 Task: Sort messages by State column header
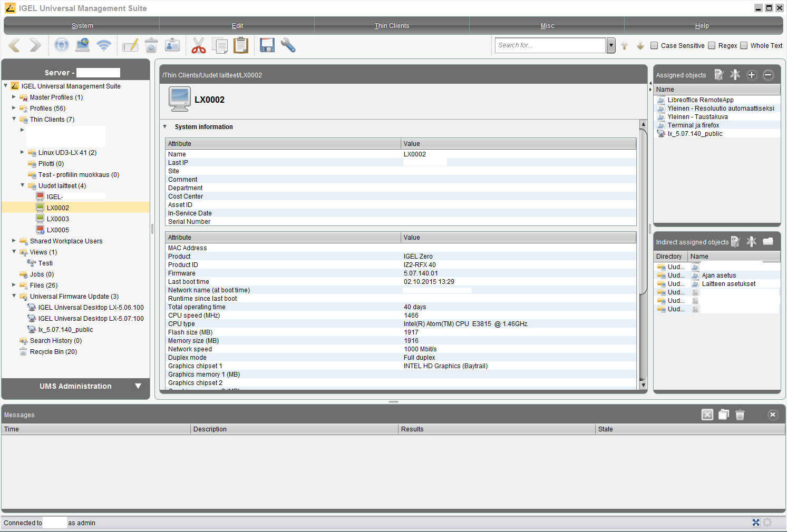(x=690, y=429)
